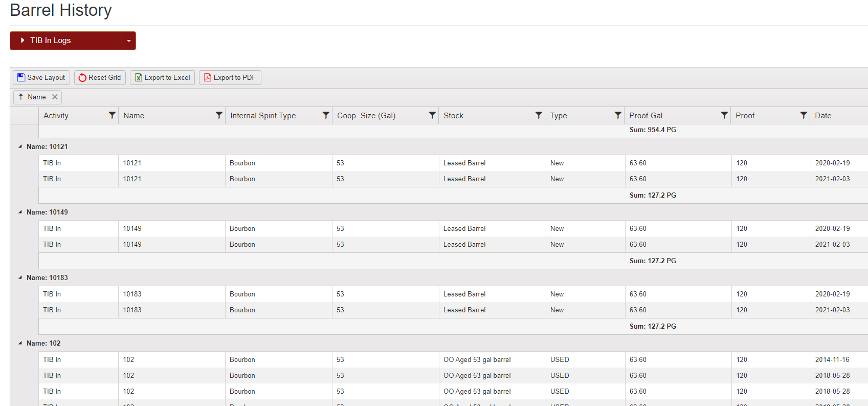The image size is (868, 406).
Task: Collapse the Name: 10149 group
Action: 20,212
